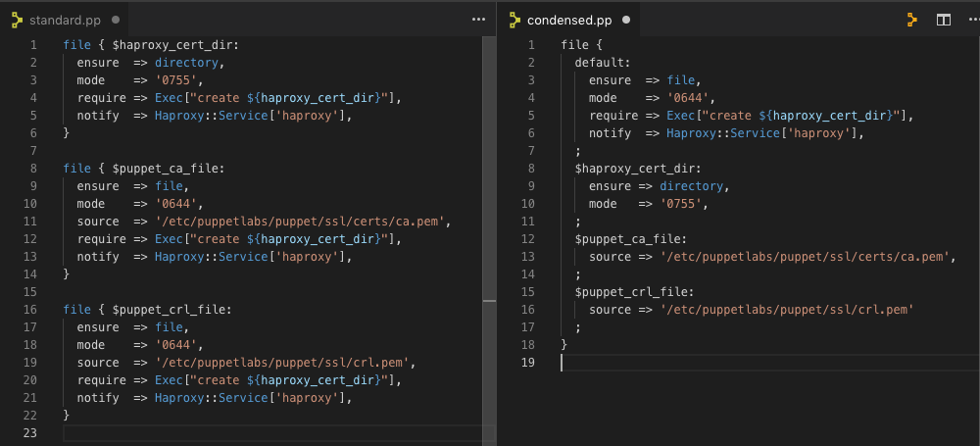Click the ca.pem source path in standard.pp
980x446 pixels.
pos(299,222)
